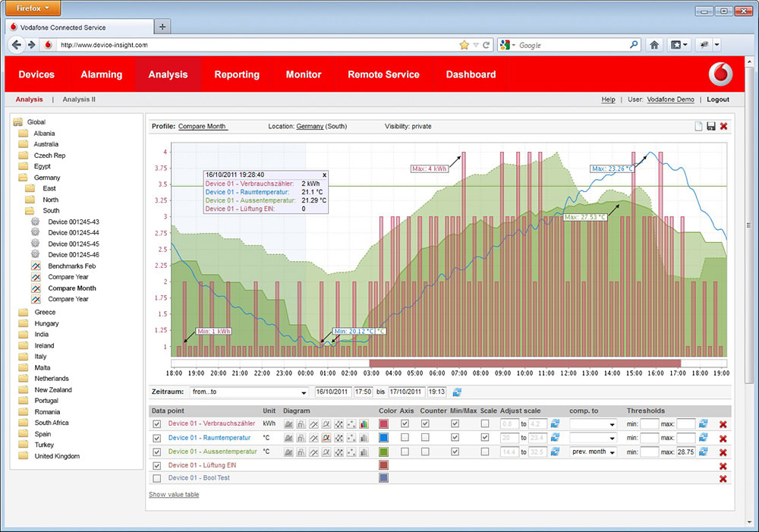Open comp. to dropdown for Raumtemperatur
Viewport: 759px width, 532px height.
tap(593, 438)
